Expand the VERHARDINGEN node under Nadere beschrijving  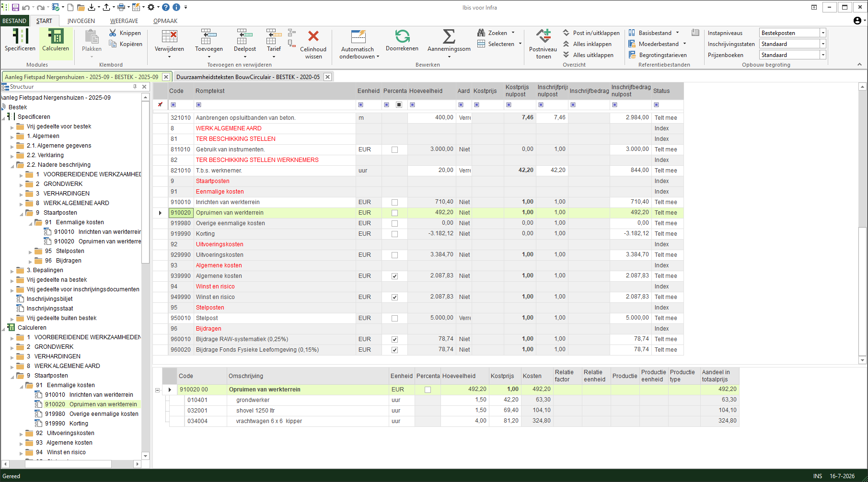(x=21, y=194)
